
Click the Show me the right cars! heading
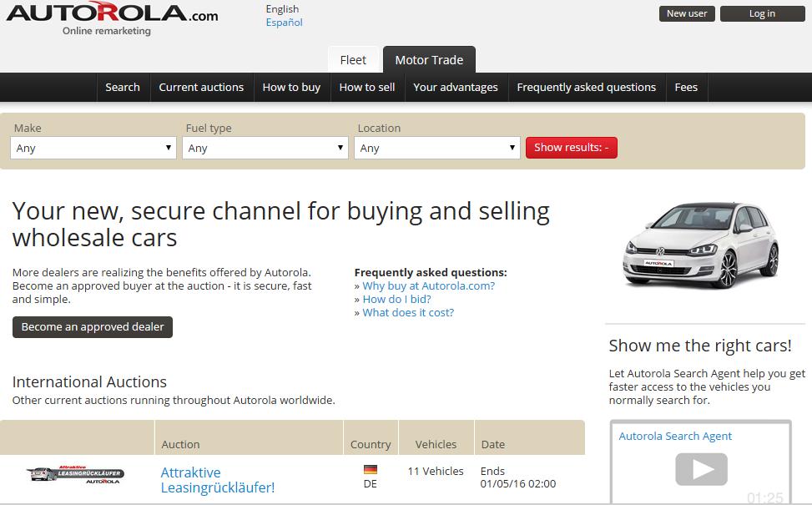(x=700, y=346)
